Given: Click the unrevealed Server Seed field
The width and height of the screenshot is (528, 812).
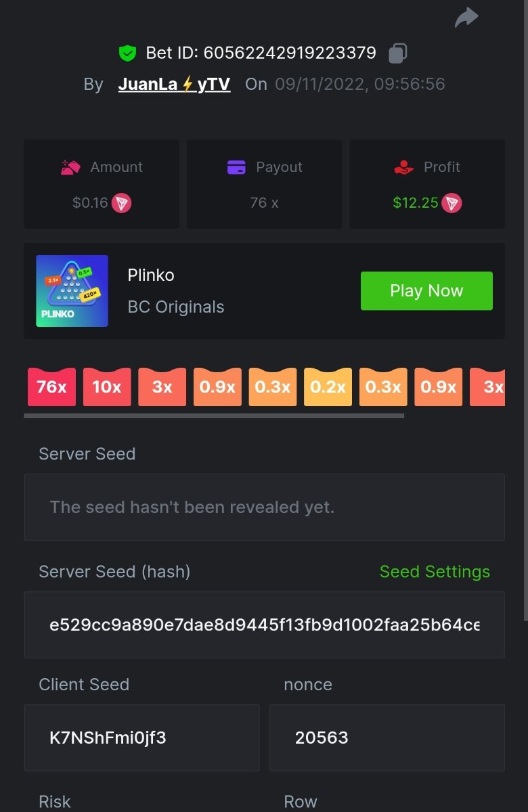Looking at the screenshot, I should [x=264, y=507].
